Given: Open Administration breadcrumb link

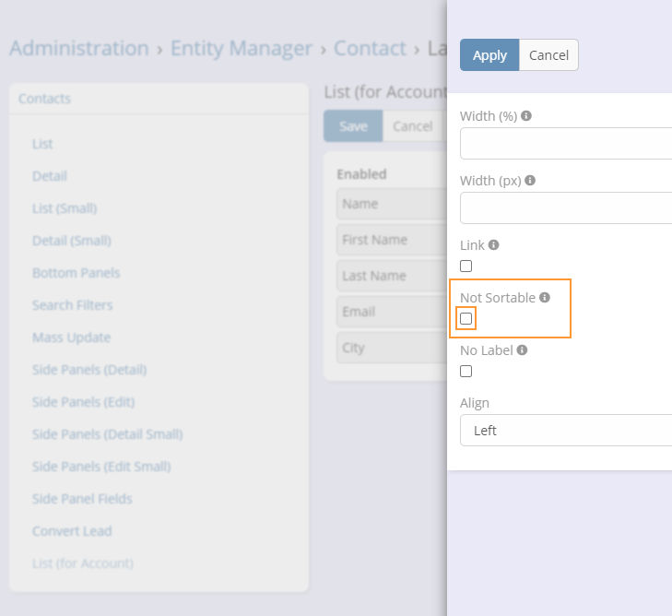Looking at the screenshot, I should (x=78, y=49).
